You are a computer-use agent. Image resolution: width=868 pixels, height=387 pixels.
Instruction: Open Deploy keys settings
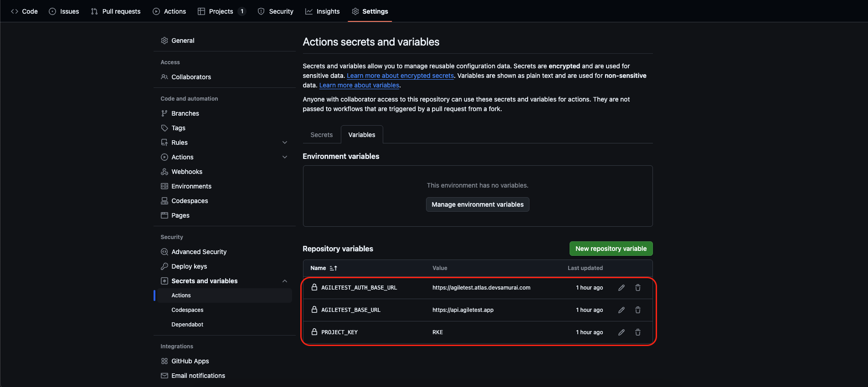click(224, 266)
